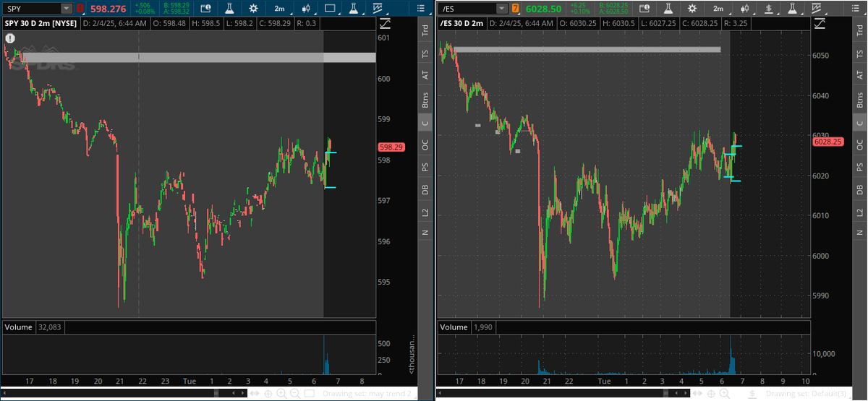
Task: Open Btns sidebar tab on /ES chart
Action: (859, 98)
